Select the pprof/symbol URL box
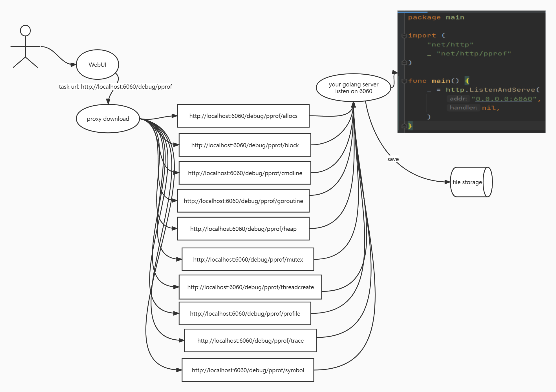The height and width of the screenshot is (392, 556). (x=248, y=370)
